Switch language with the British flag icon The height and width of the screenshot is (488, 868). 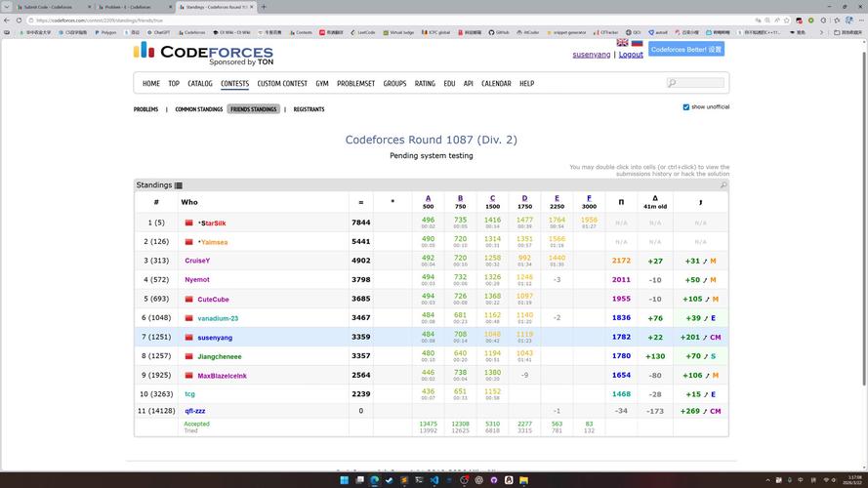pyautogui.click(x=622, y=43)
